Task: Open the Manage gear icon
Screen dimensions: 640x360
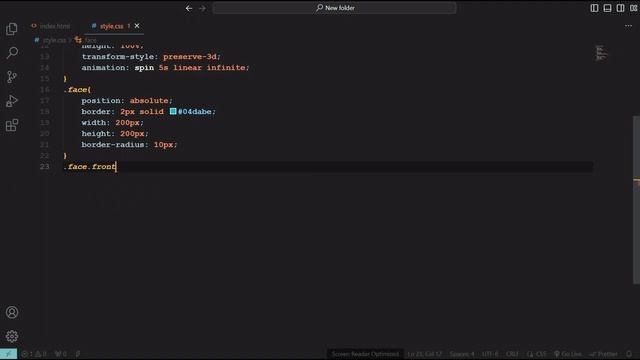Action: pos(12,336)
